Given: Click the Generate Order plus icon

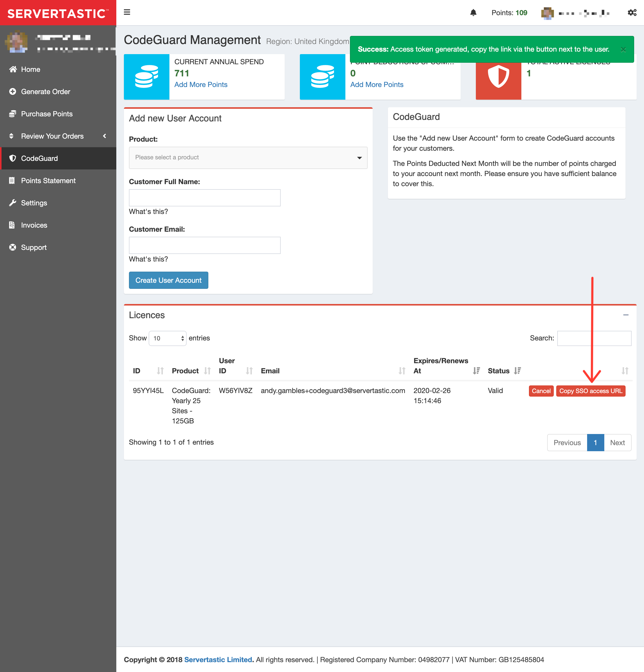Looking at the screenshot, I should (x=13, y=92).
